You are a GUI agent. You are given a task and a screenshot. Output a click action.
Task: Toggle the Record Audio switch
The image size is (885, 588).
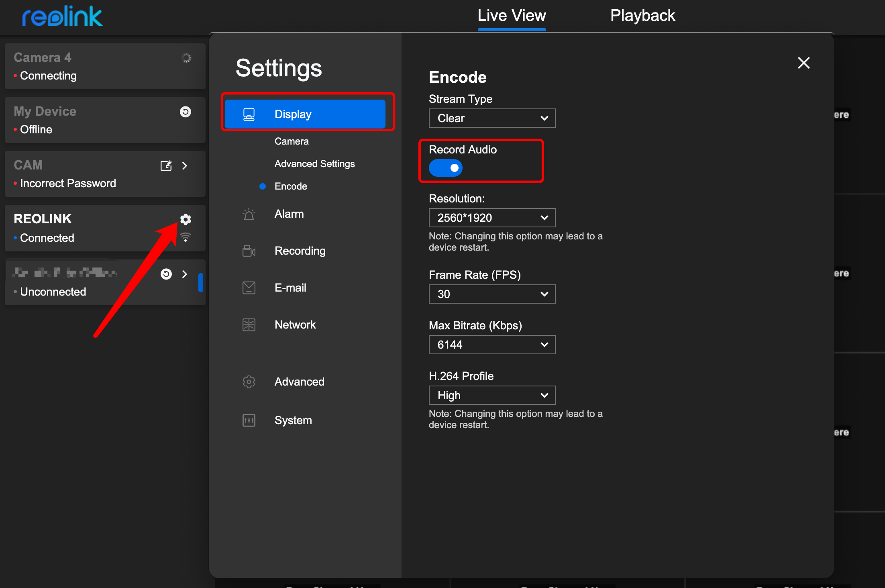[x=445, y=168]
